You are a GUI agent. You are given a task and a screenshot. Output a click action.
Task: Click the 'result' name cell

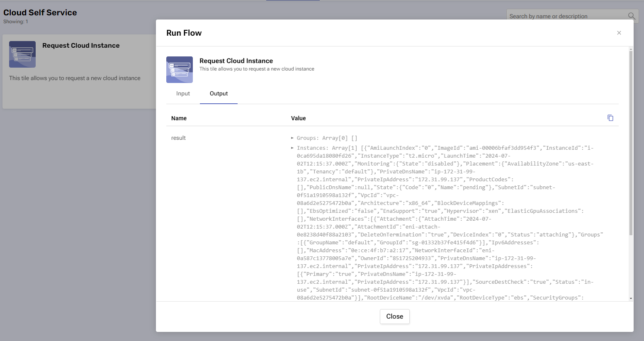coord(178,138)
